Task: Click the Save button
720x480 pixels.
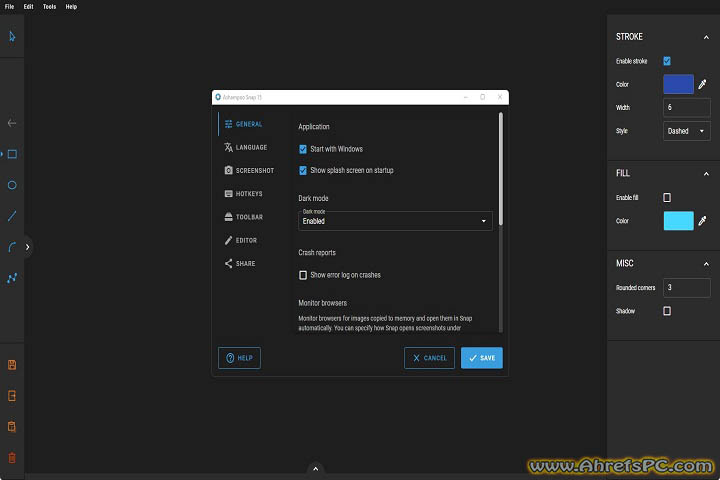Action: pos(482,358)
